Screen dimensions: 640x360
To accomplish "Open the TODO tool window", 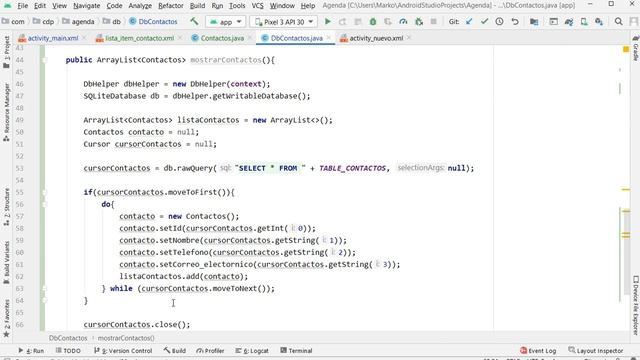I will click(68, 351).
